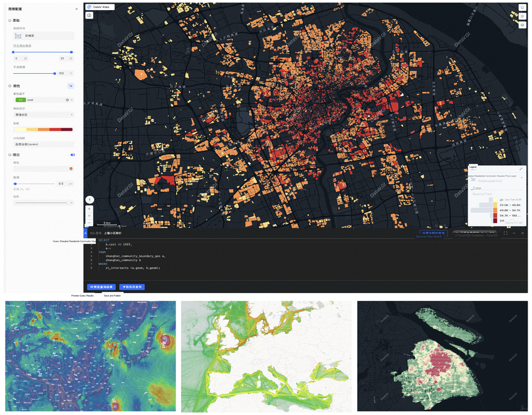Click the info circle icon on the map
The height and width of the screenshot is (415, 532).
(x=89, y=15)
